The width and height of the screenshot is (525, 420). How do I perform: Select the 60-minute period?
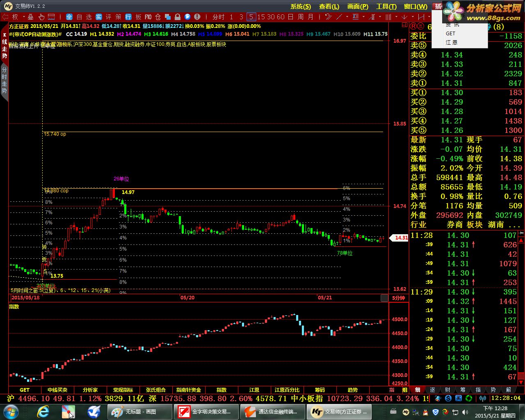[x=281, y=17]
